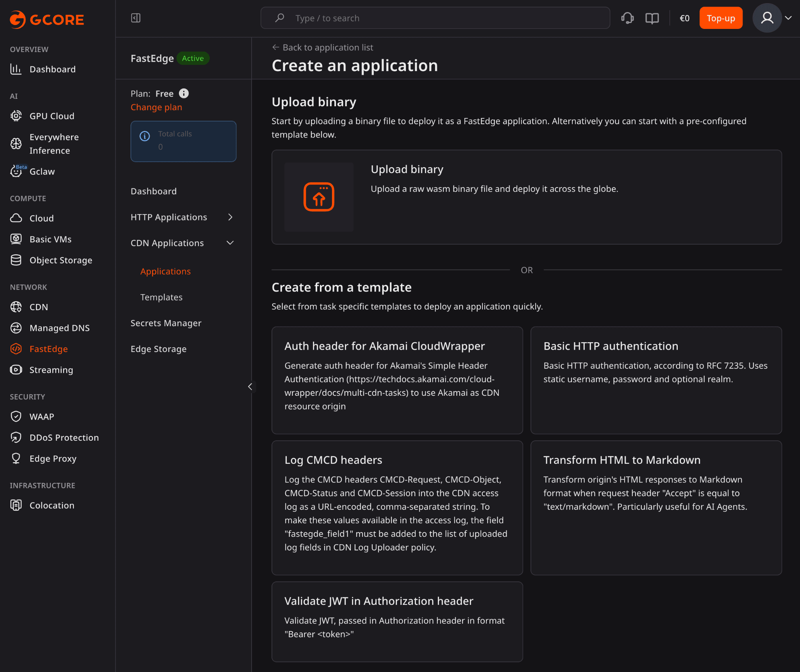Choose Validate JWT in Authorization header template
Image resolution: width=800 pixels, height=672 pixels.
(x=397, y=622)
